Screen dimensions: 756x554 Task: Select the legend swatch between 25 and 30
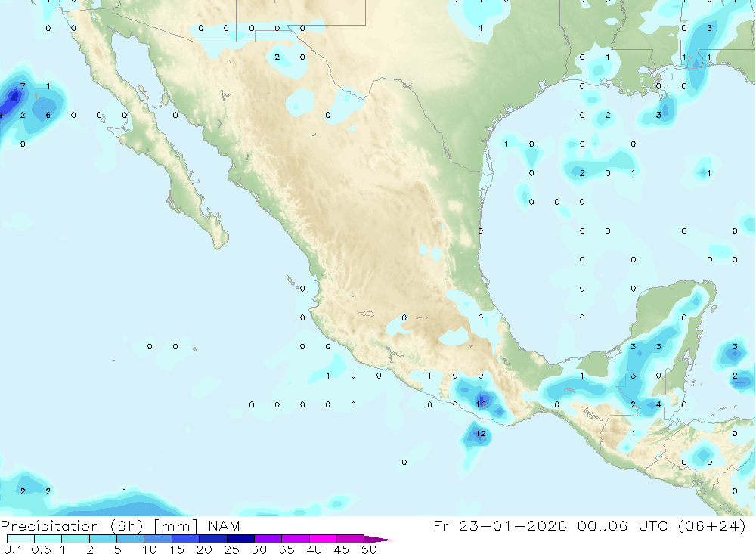(x=240, y=539)
